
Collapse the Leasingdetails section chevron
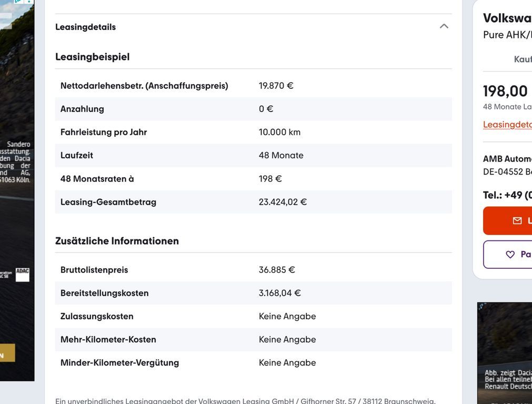[444, 26]
